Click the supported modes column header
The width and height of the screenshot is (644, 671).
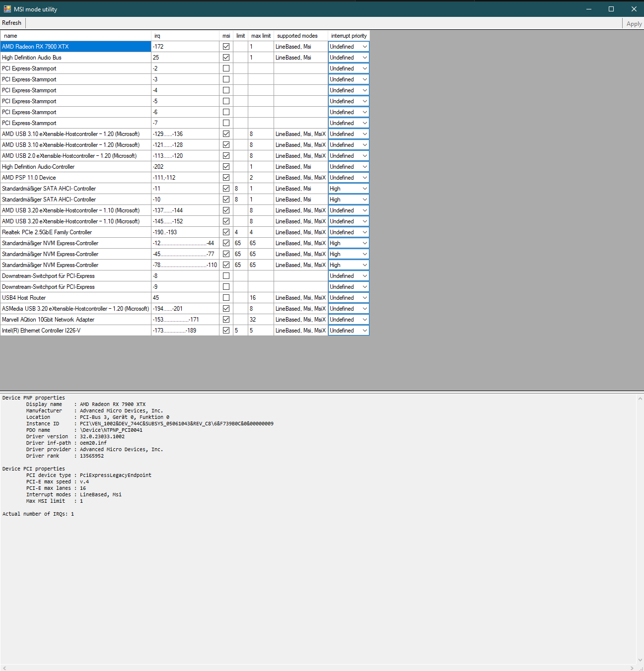tap(300, 36)
